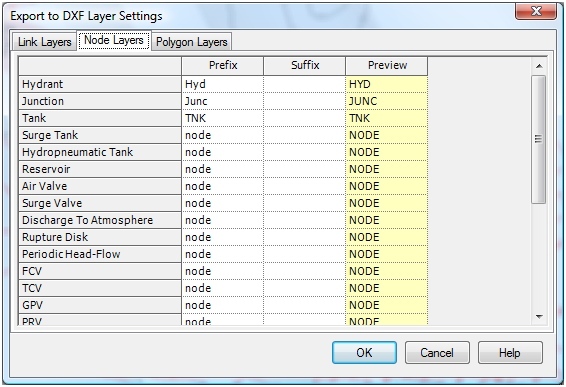
Task: Click the Air Valve prefix cell
Action: (x=223, y=186)
